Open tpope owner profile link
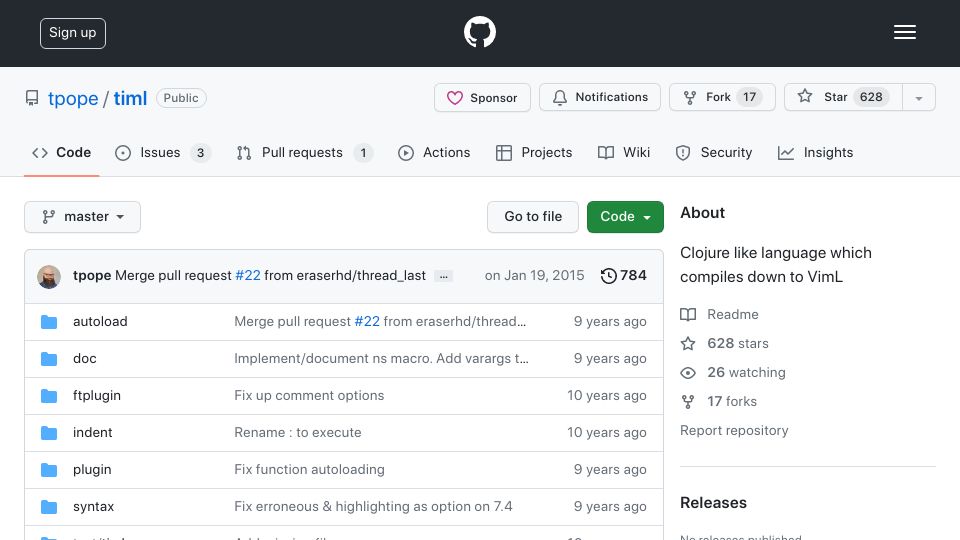The image size is (960, 540). click(73, 98)
